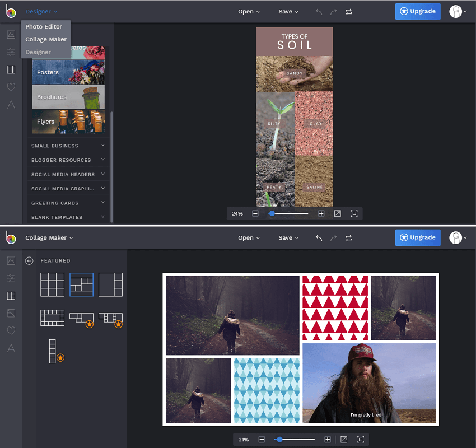Click the fullscreen icon in the 21% zoom bar
The width and height of the screenshot is (476, 448).
361,440
